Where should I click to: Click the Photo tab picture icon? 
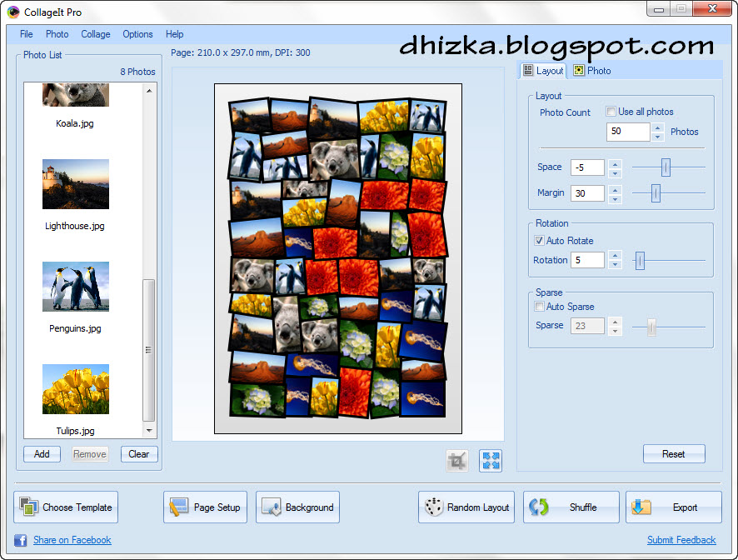pyautogui.click(x=578, y=71)
